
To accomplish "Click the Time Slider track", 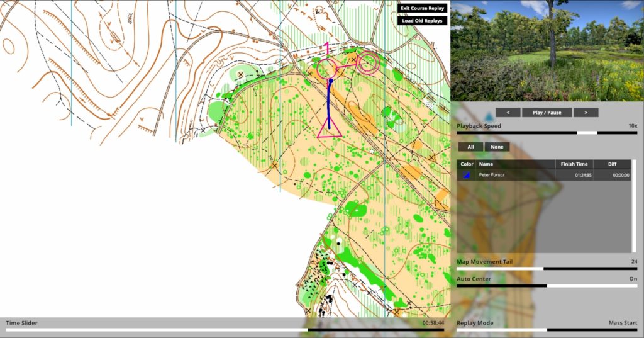I will pos(225,330).
